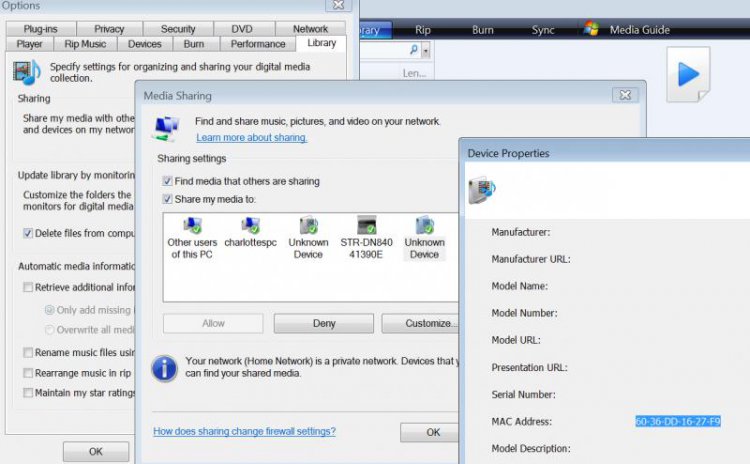
Task: Click the network computers icon in Media Sharing
Action: tap(166, 129)
